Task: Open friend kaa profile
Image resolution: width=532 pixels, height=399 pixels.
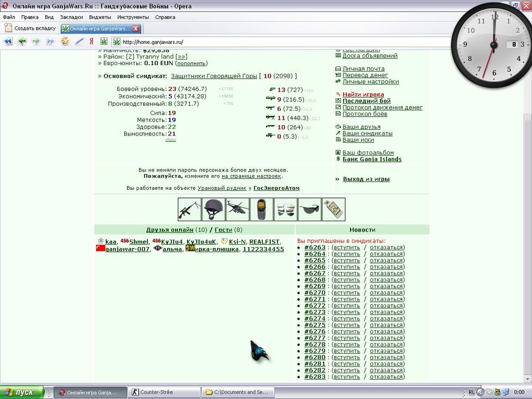Action: [110, 241]
